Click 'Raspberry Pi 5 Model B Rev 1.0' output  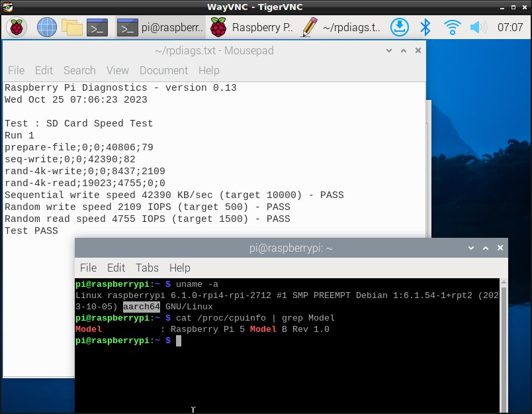point(249,329)
